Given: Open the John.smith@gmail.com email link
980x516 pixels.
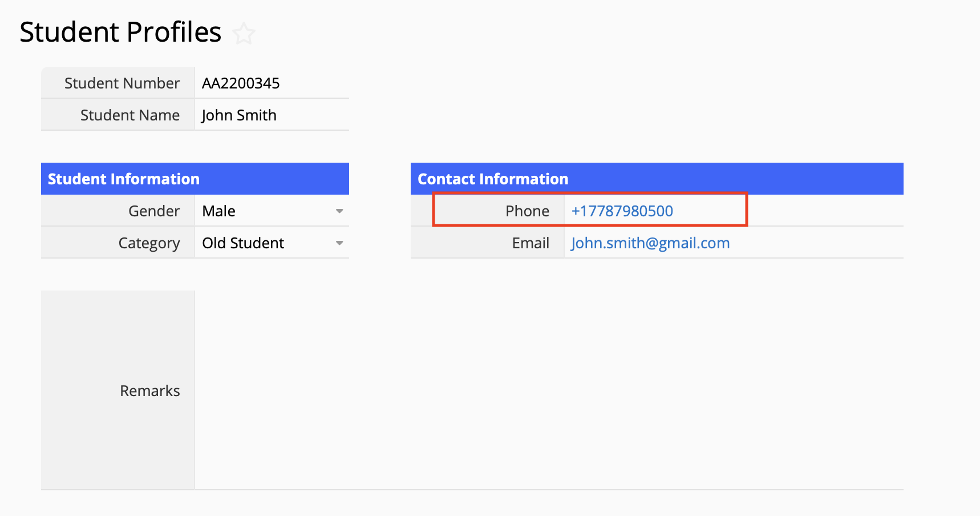Looking at the screenshot, I should click(x=650, y=243).
